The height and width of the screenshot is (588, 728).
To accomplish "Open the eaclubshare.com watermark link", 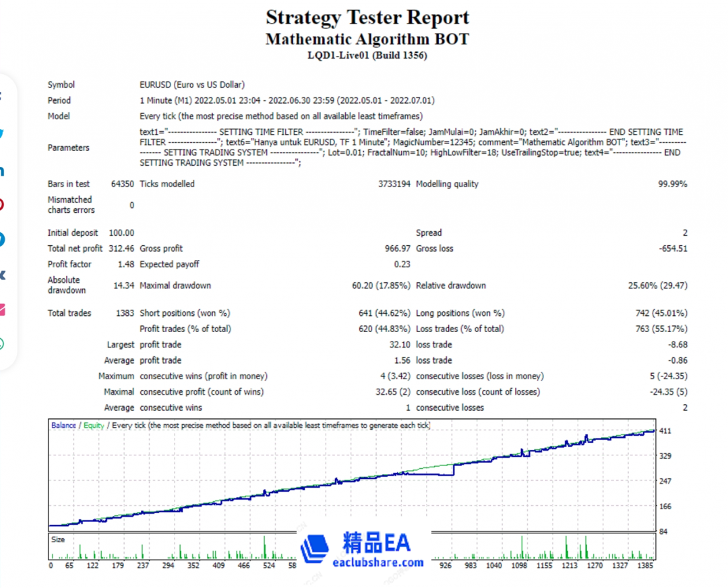I will coord(377,562).
